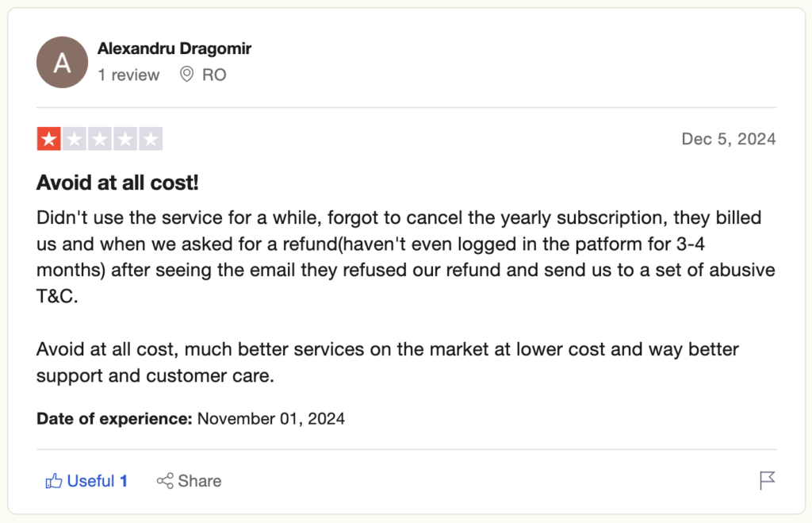
Task: Click the fifth gray star
Action: click(150, 140)
